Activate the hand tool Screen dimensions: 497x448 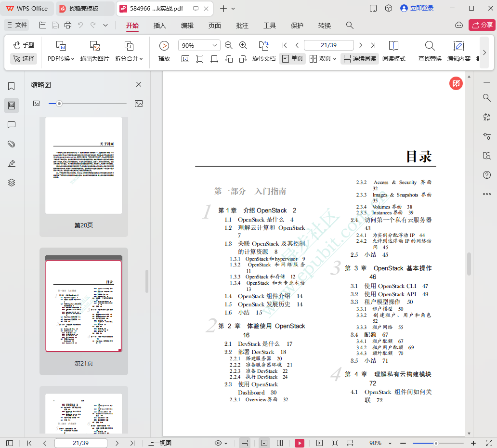pos(24,45)
